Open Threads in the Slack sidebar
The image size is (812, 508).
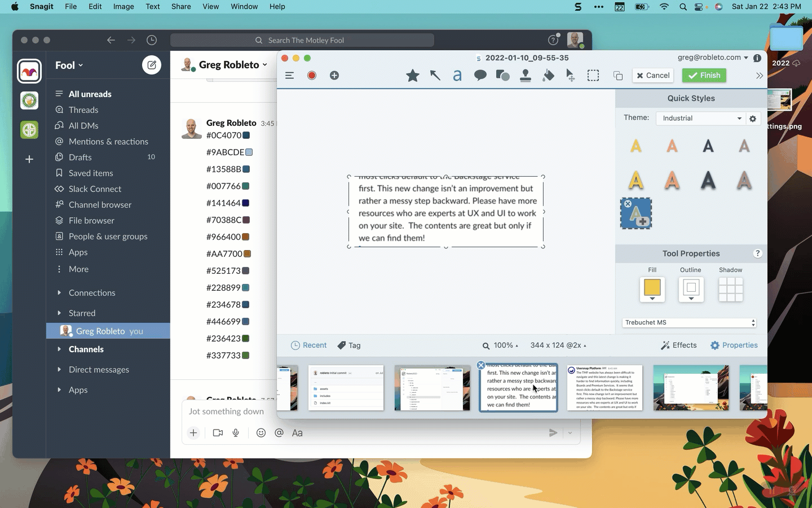pyautogui.click(x=83, y=110)
